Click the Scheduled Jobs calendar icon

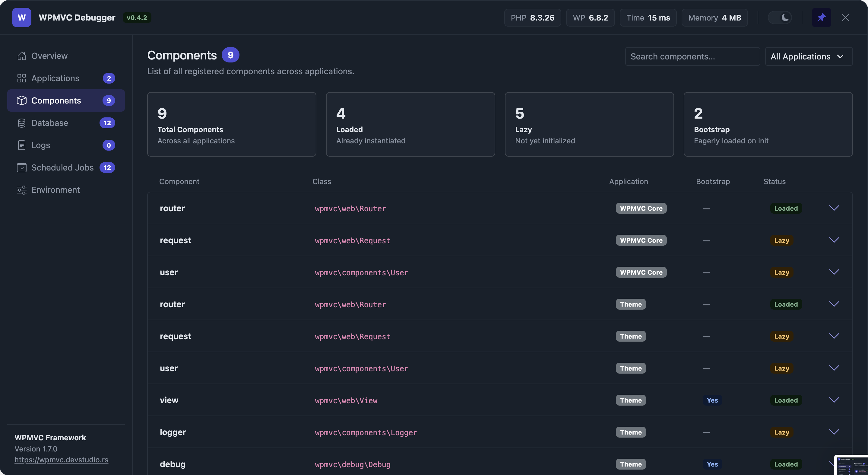coord(22,167)
